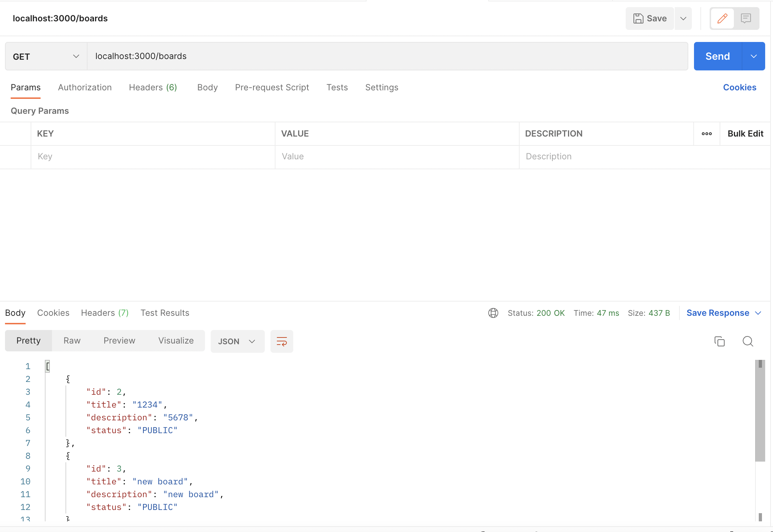Search the response with magnifier icon
The width and height of the screenshot is (773, 532).
[748, 341]
